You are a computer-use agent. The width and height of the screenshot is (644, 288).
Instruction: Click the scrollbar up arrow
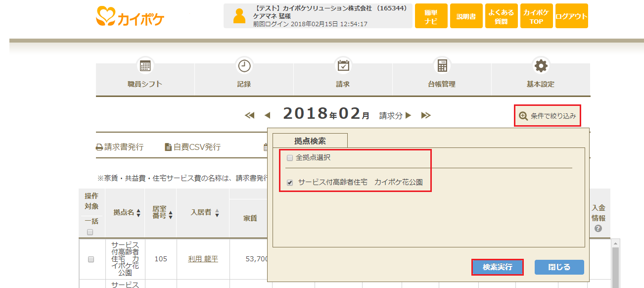[x=615, y=243]
